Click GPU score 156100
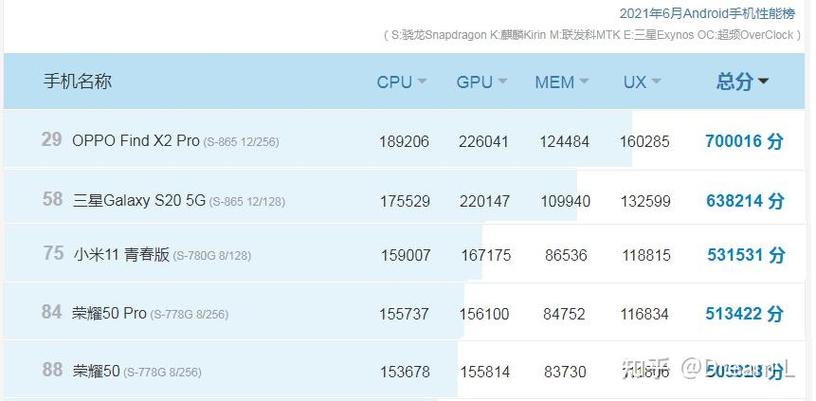The image size is (816, 401). (484, 314)
